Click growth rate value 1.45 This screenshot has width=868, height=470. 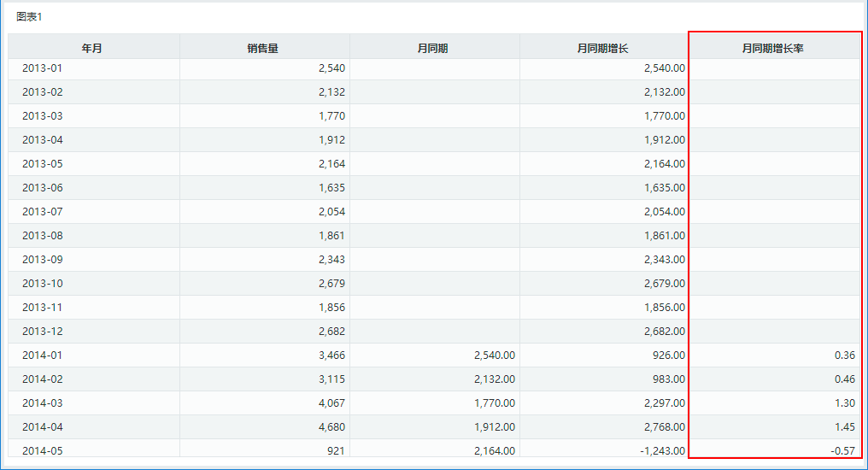pyautogui.click(x=845, y=426)
